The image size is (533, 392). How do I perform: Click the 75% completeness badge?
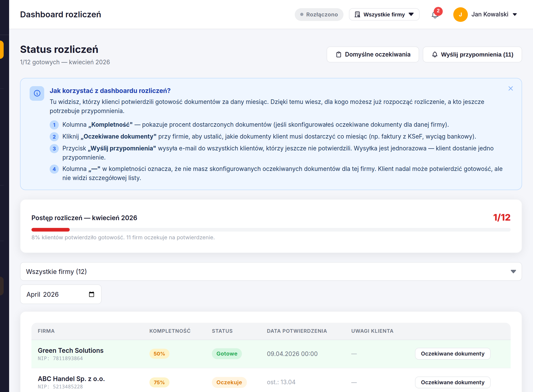(159, 382)
